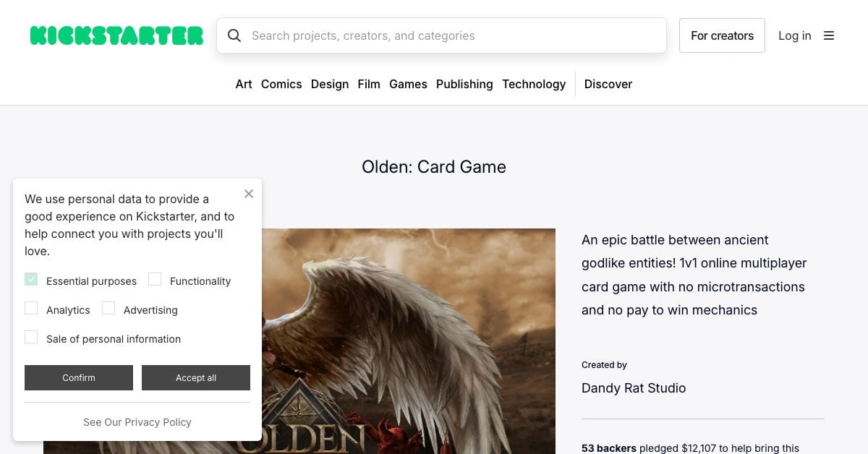
Task: Click the Confirm button
Action: click(x=79, y=377)
